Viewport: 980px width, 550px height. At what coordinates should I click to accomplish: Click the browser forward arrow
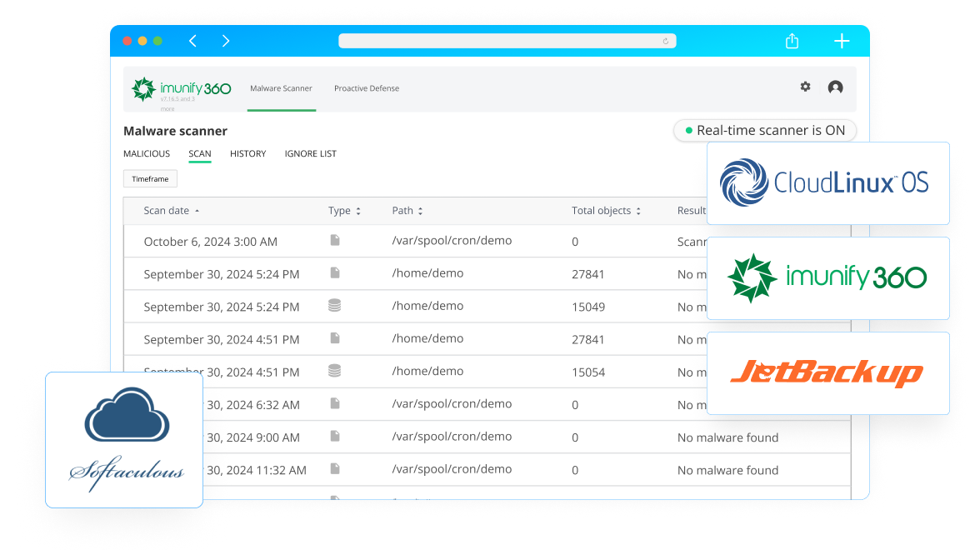point(226,41)
